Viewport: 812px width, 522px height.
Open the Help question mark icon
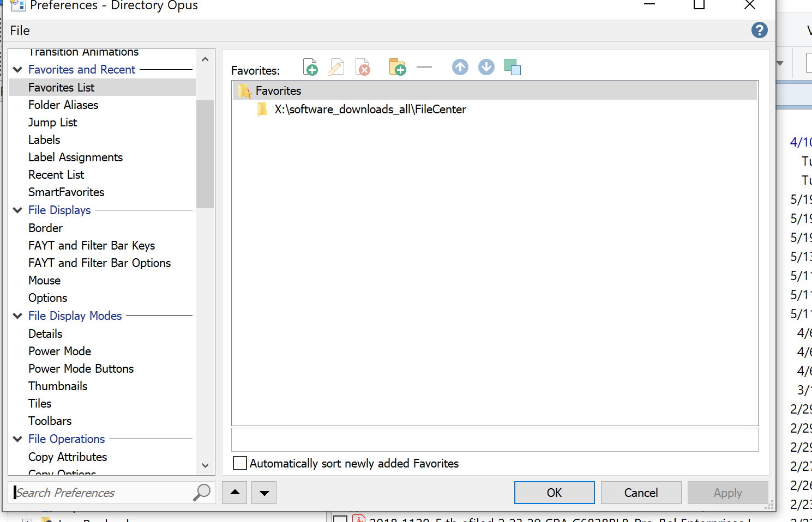759,30
